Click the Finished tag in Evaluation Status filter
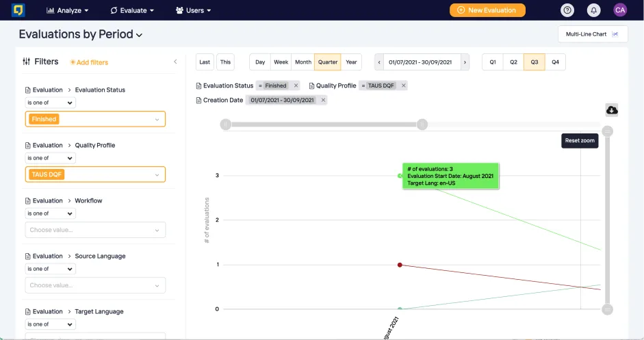Viewport: 644px width, 340px height. 44,119
